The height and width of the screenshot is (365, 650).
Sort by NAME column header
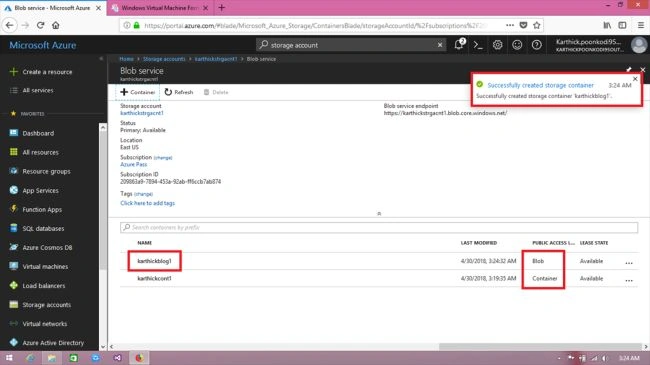coord(145,243)
